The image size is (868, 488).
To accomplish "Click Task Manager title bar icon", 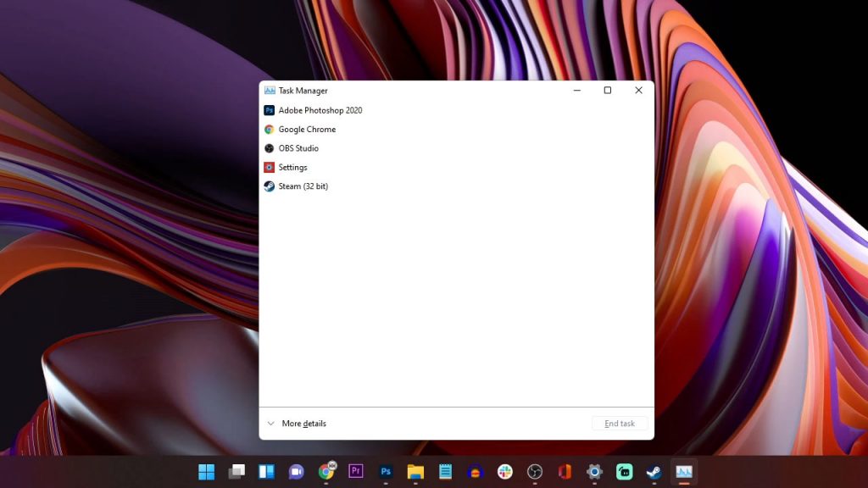I will (x=270, y=90).
